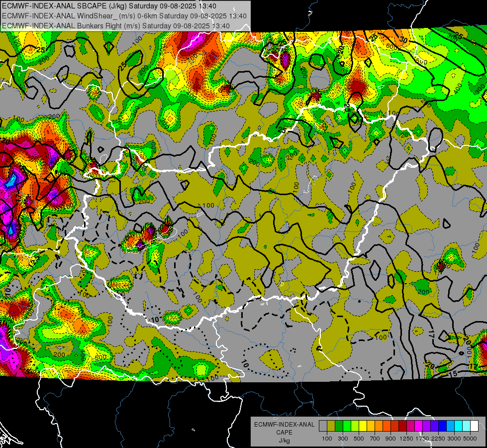
Task: Click the ECMWF-INDEX-ANAL legend label
Action: (x=284, y=425)
